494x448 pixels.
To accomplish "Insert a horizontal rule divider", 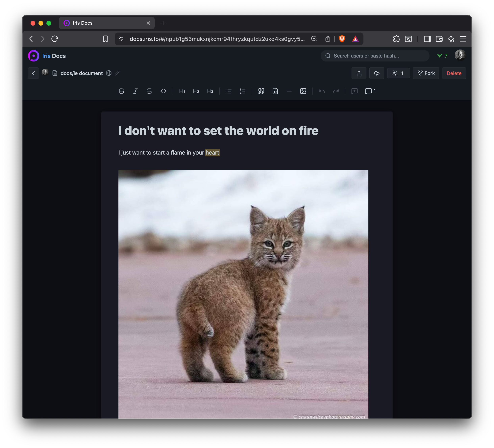I will (x=289, y=91).
